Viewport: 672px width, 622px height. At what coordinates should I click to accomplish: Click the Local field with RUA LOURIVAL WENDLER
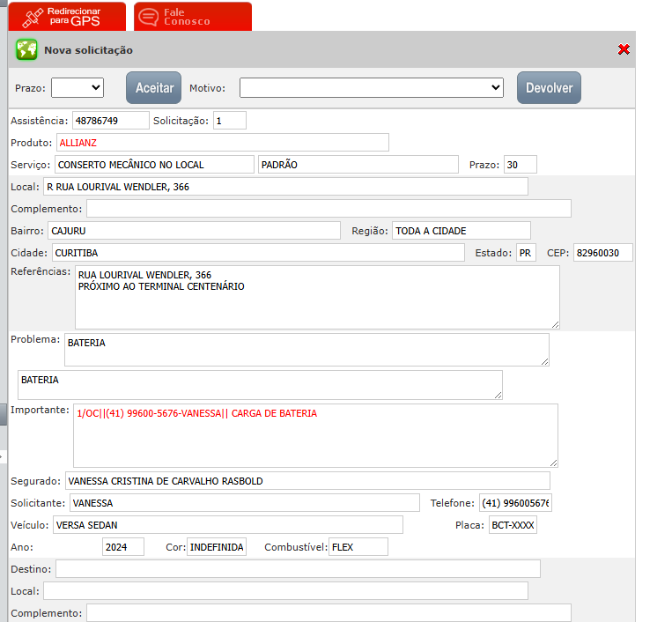pos(285,187)
